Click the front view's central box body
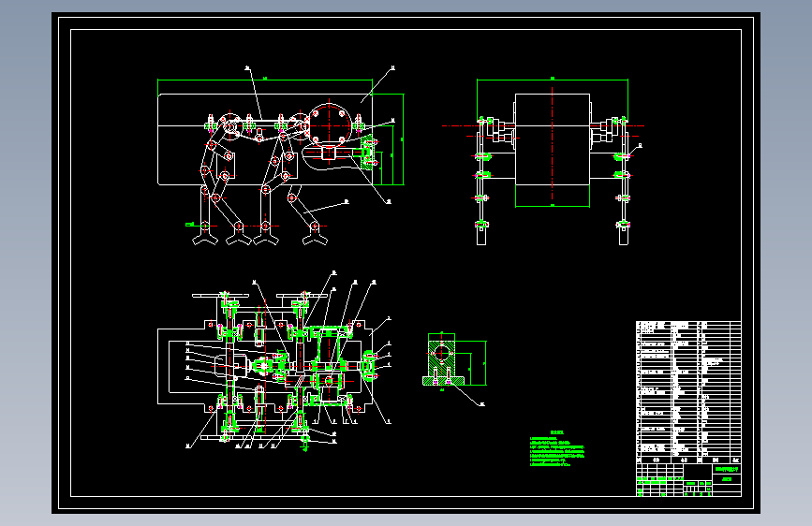This screenshot has width=812, height=526. [x=552, y=139]
